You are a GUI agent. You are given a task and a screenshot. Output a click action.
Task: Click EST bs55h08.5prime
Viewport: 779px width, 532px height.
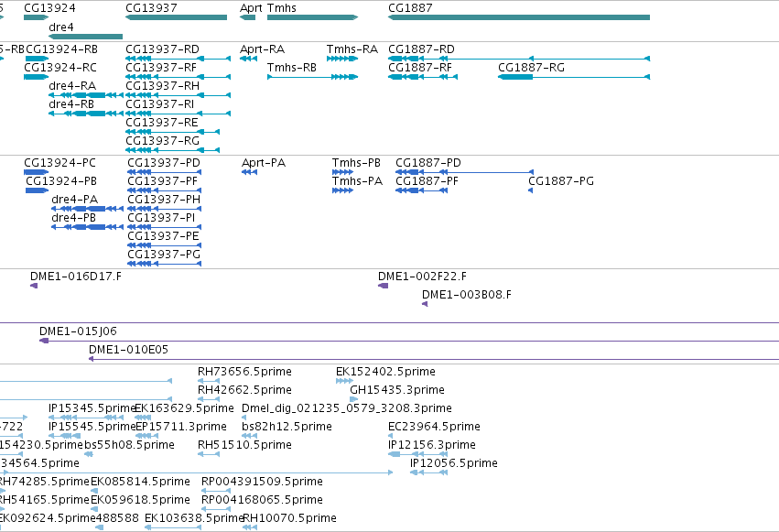point(89,454)
